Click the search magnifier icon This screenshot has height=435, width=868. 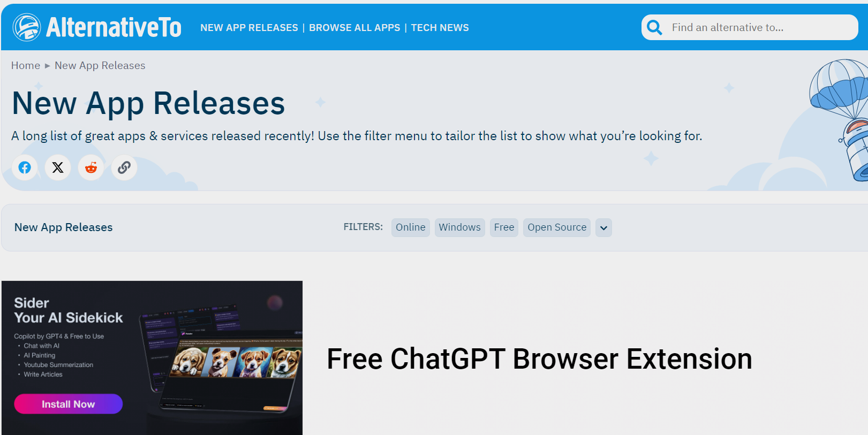[x=654, y=27]
